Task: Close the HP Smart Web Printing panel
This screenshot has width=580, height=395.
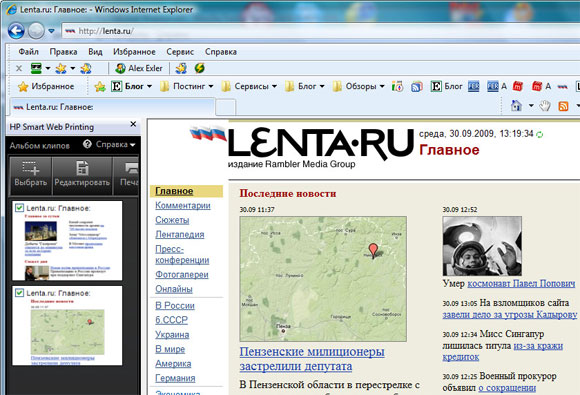Action: pos(133,125)
